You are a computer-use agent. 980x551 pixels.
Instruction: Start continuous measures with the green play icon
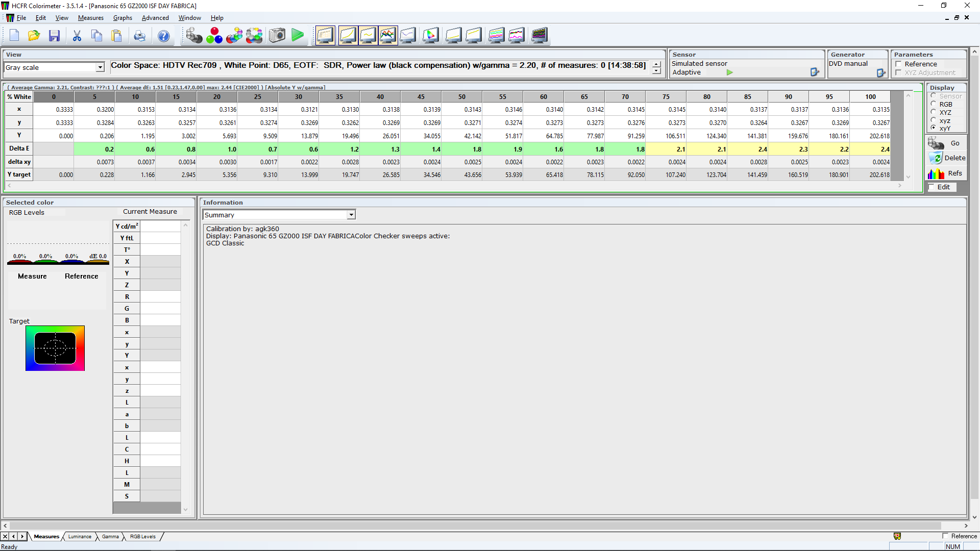[x=298, y=36]
